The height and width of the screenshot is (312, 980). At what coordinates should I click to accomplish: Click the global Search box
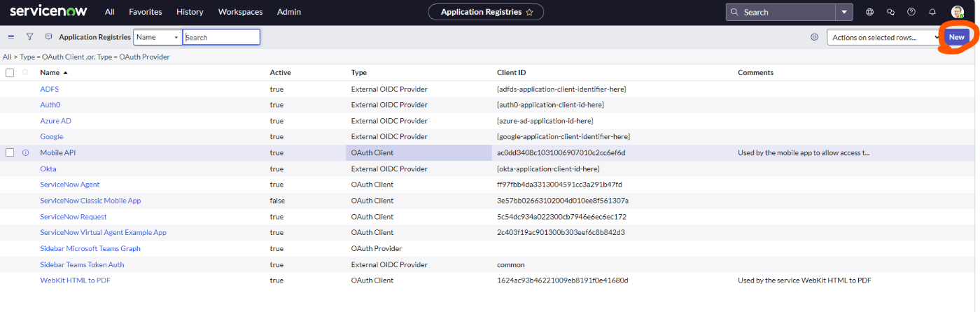click(781, 12)
